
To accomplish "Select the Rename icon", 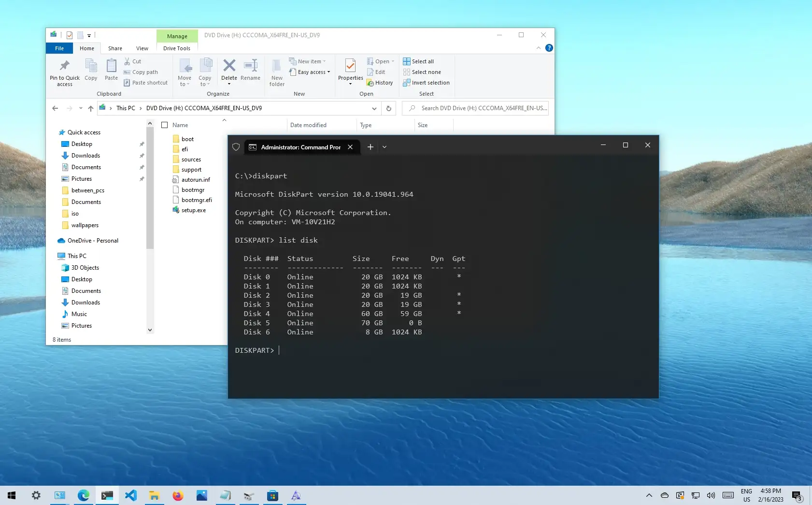I will (250, 68).
